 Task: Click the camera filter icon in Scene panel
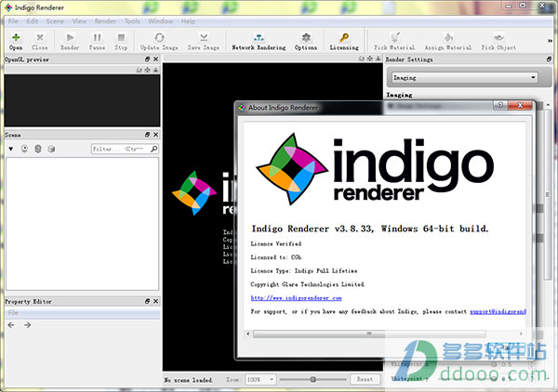pyautogui.click(x=24, y=149)
